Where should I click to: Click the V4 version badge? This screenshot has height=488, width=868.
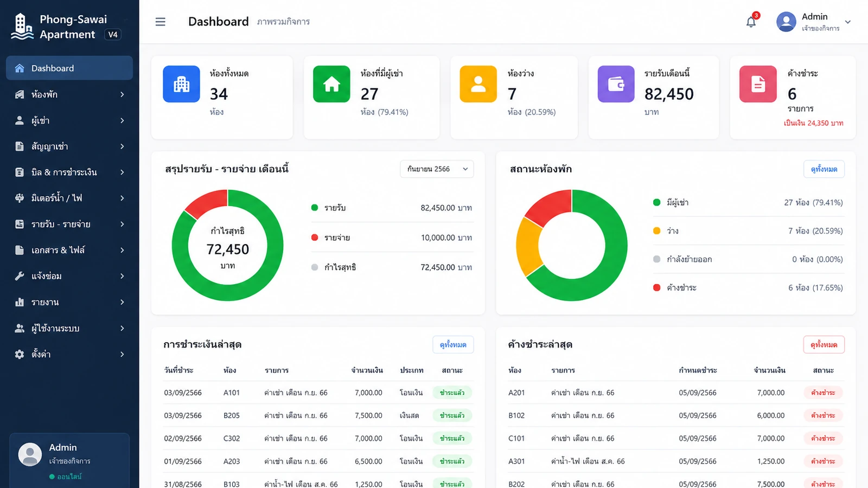coord(113,35)
